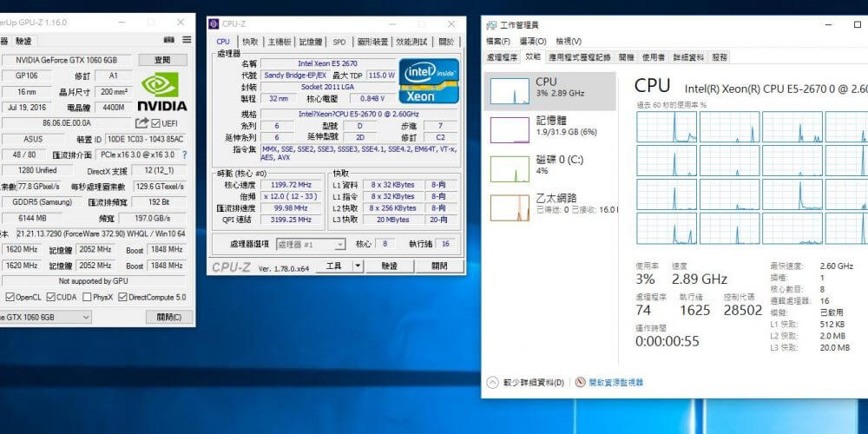Image resolution: width=868 pixels, height=434 pixels.
Task: Select the 記憶體 memory sidebar item
Action: (x=549, y=129)
